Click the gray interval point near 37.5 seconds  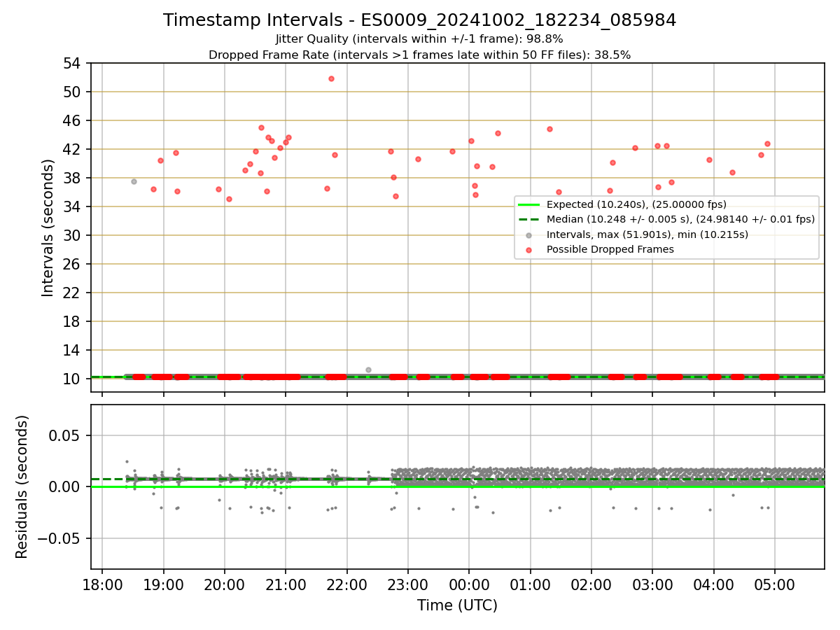tap(134, 181)
